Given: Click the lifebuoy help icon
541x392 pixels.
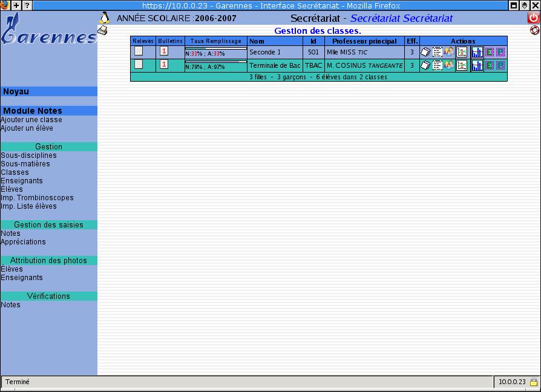Looking at the screenshot, I should point(534,30).
